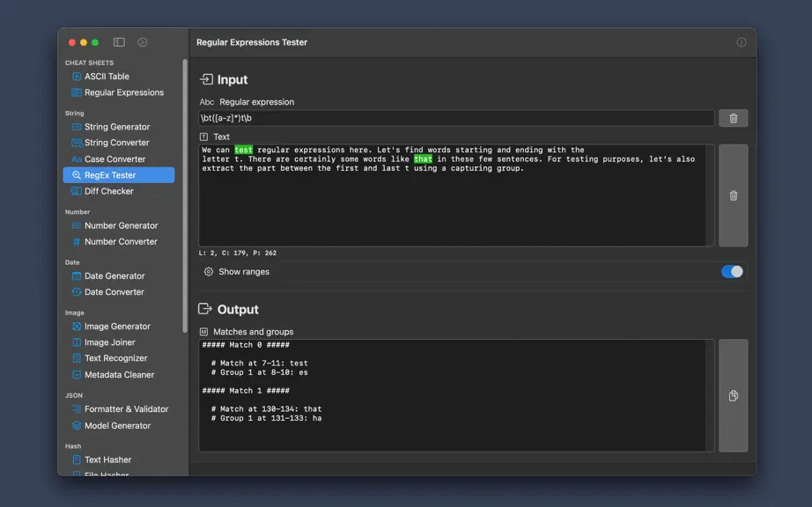812x507 pixels.
Task: Click the Matches output vertical scrollbar
Action: [710, 396]
